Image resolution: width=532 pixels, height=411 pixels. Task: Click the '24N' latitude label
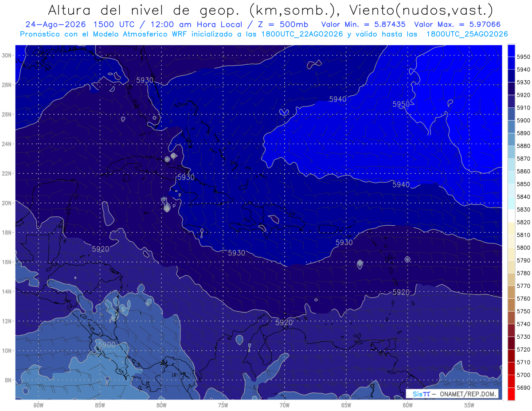coord(7,144)
